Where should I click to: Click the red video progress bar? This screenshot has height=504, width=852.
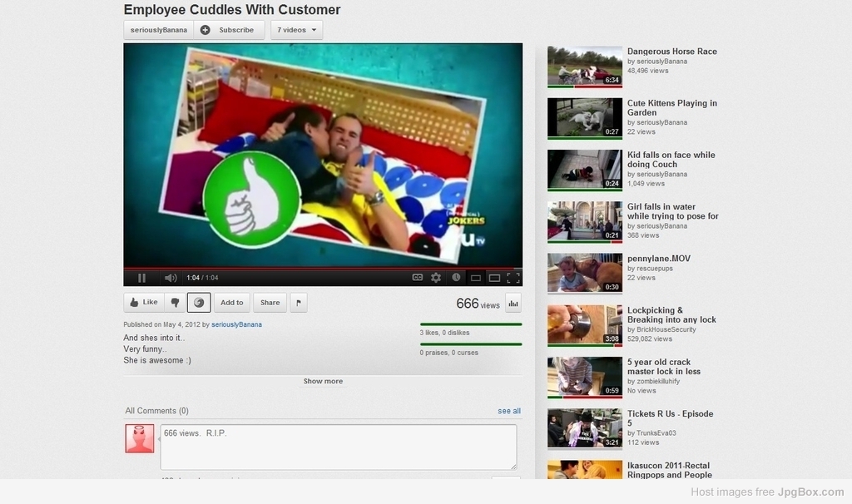323,269
